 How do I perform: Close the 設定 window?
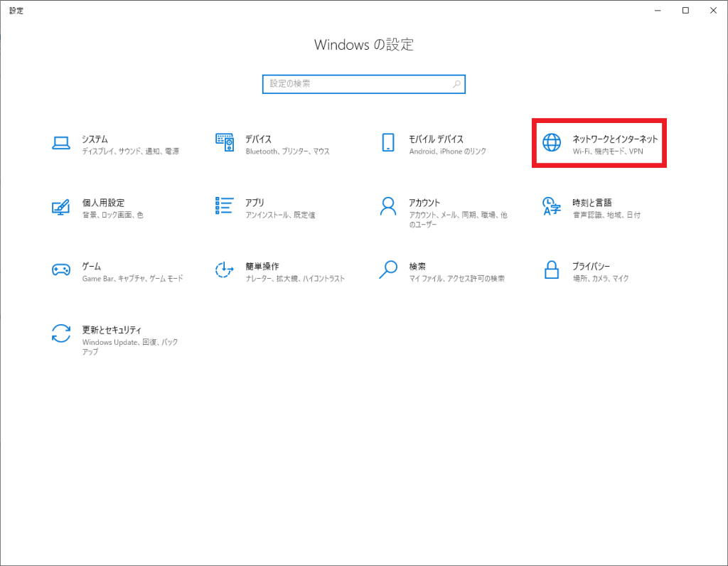713,10
